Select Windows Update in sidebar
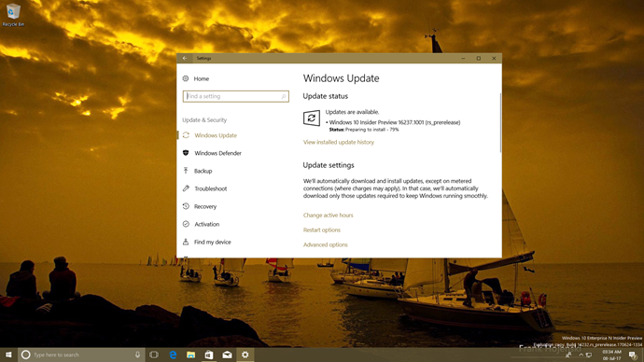 [216, 135]
